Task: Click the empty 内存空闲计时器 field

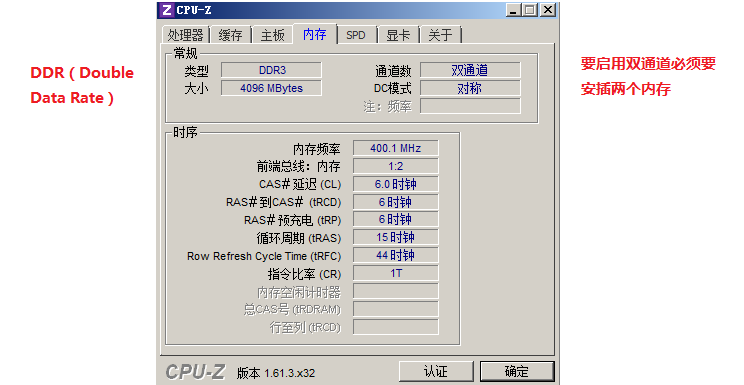Action: (395, 291)
